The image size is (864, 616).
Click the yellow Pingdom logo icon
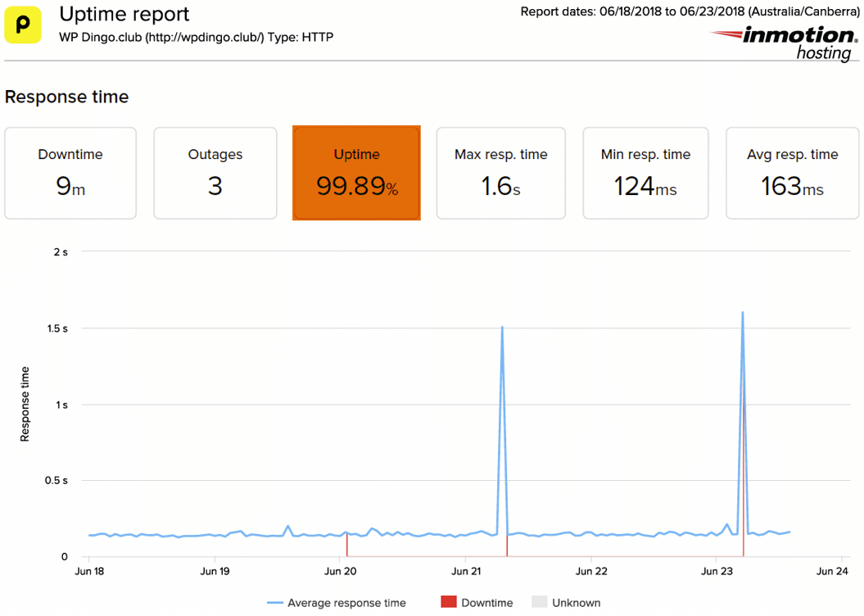[23, 25]
